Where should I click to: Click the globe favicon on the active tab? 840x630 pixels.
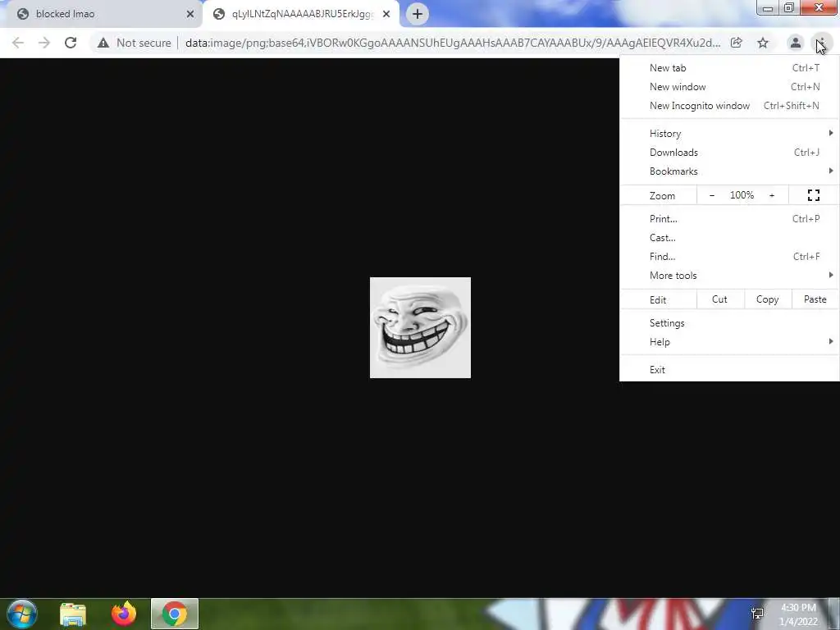click(x=218, y=14)
